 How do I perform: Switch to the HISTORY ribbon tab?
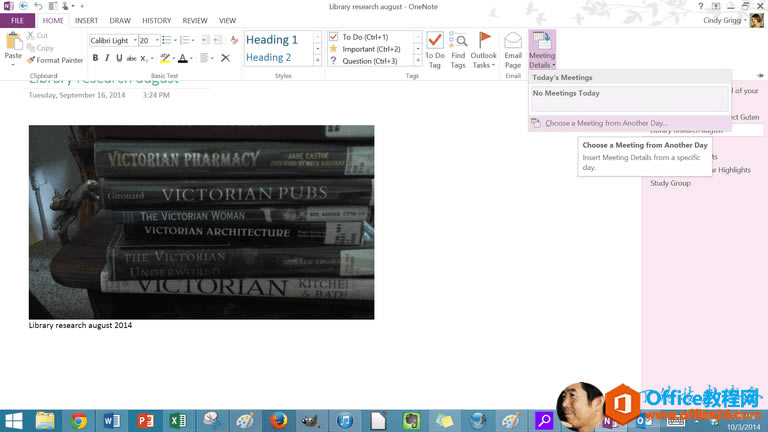pyautogui.click(x=157, y=21)
